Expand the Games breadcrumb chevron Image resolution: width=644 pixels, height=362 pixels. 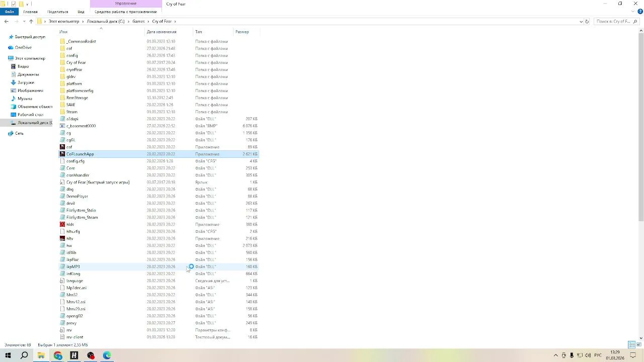(x=148, y=22)
